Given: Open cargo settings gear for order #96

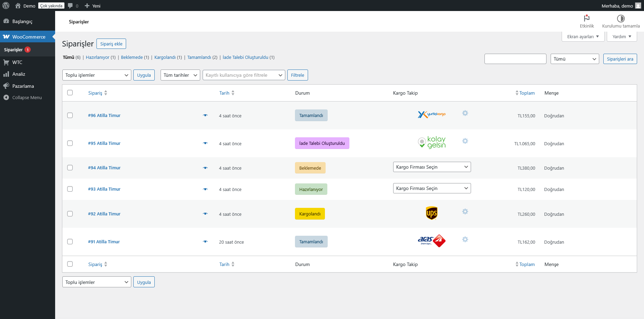Looking at the screenshot, I should coord(465,113).
